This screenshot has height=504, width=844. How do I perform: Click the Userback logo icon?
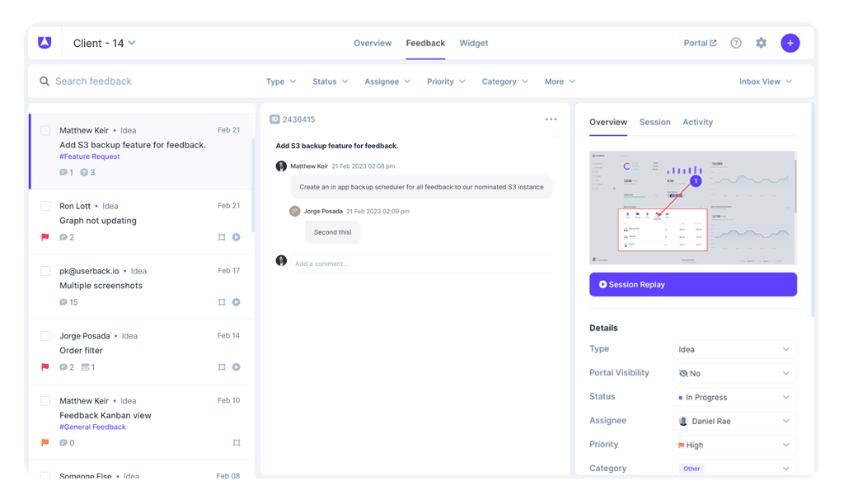(45, 43)
